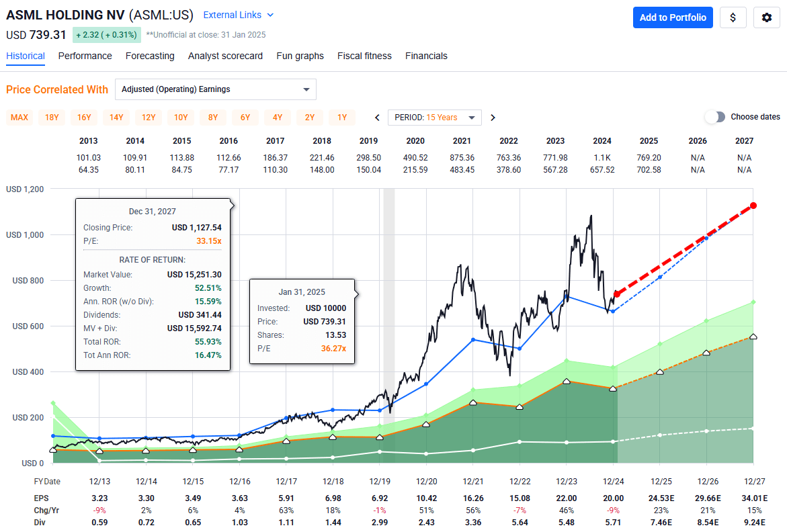Select the MAX timeframe button

pyautogui.click(x=19, y=117)
